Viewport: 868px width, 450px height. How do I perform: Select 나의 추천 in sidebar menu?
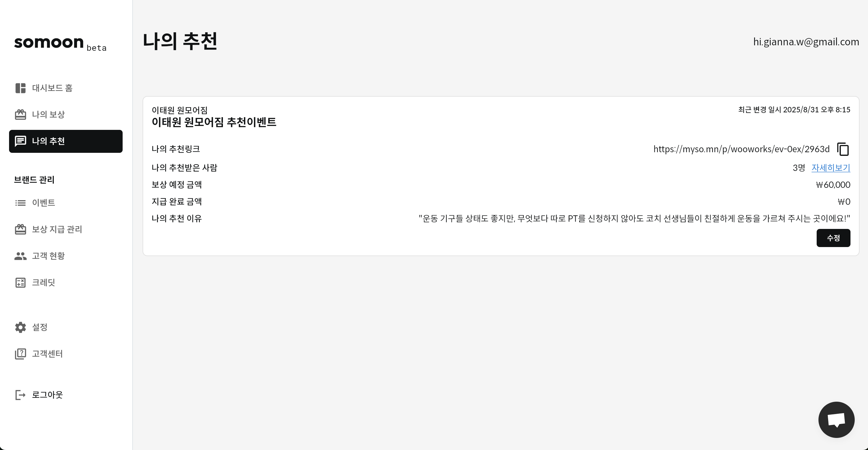click(x=66, y=141)
